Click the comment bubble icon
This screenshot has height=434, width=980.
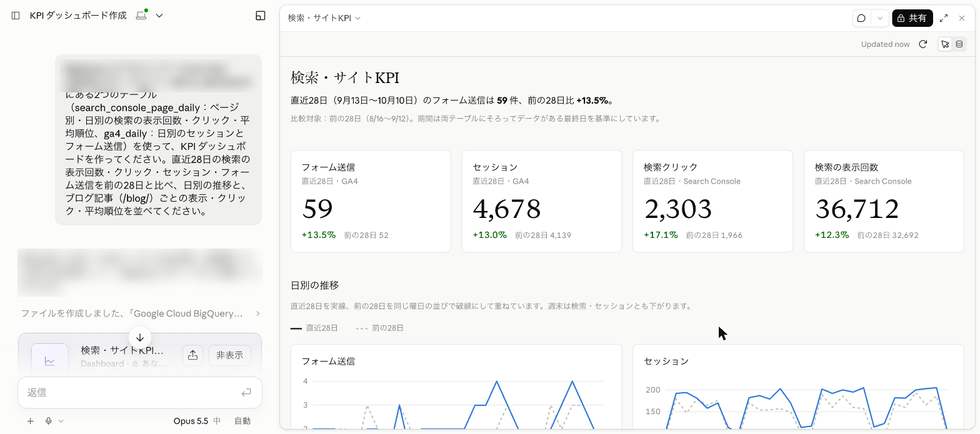click(861, 18)
